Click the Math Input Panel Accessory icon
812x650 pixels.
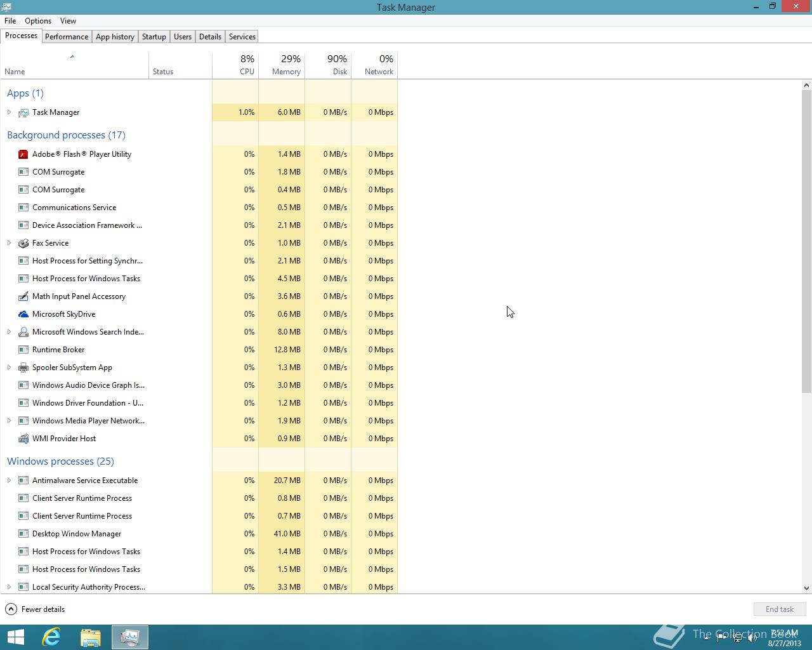[23, 296]
